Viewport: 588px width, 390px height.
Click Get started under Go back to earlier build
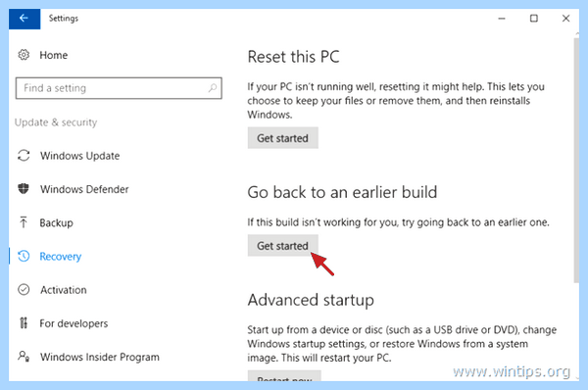pyautogui.click(x=283, y=246)
